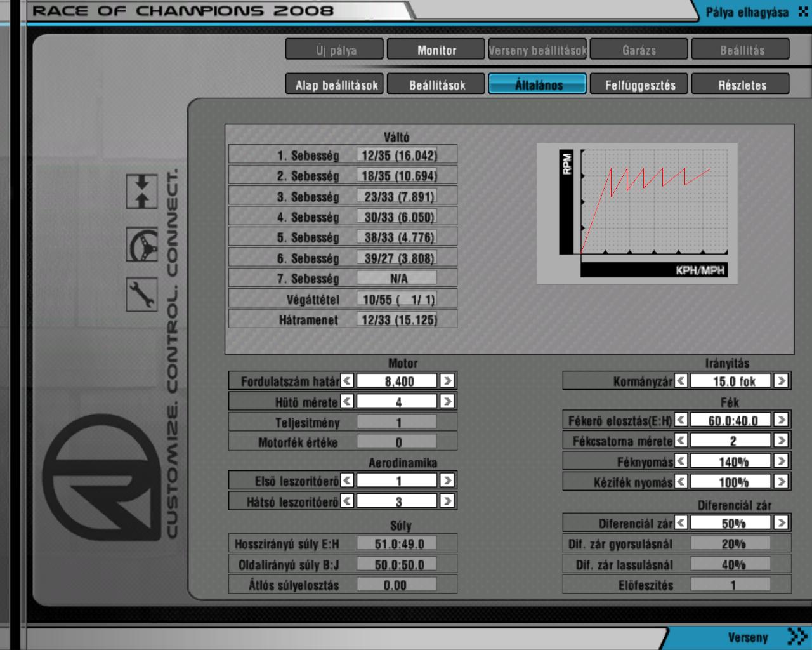The image size is (812, 650).
Task: Click the Hosszirányú súly value 51.0:49.0
Action: [397, 543]
